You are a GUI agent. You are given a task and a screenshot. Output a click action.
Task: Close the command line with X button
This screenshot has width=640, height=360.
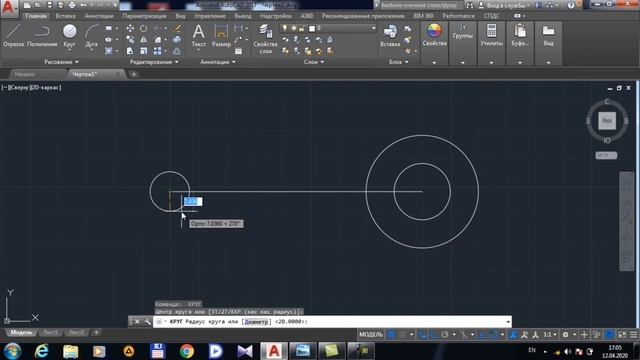coord(137,322)
